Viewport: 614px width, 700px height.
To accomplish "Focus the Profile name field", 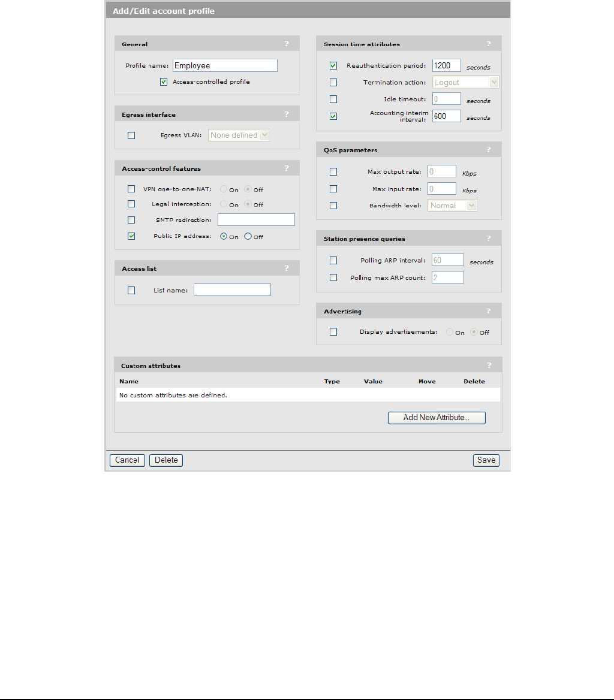I will coord(225,66).
